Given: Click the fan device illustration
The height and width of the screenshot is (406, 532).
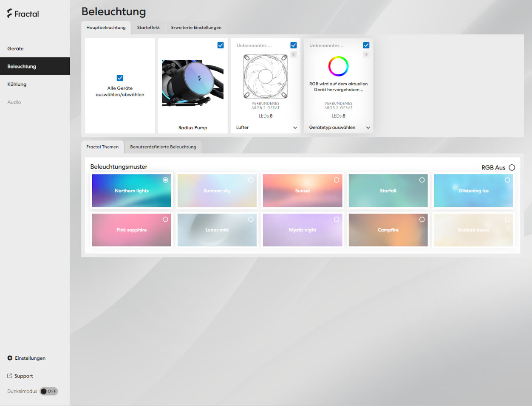Looking at the screenshot, I should (266, 76).
